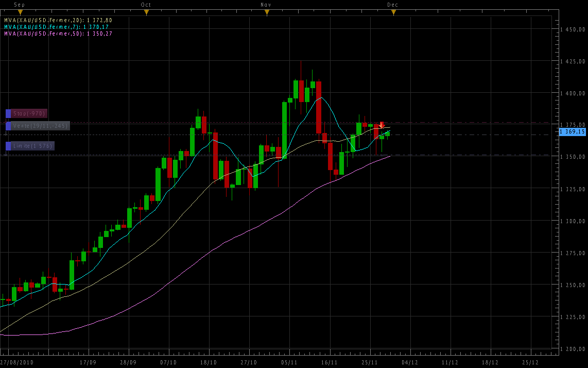Click the 1 400,00 price axis label

coord(573,93)
